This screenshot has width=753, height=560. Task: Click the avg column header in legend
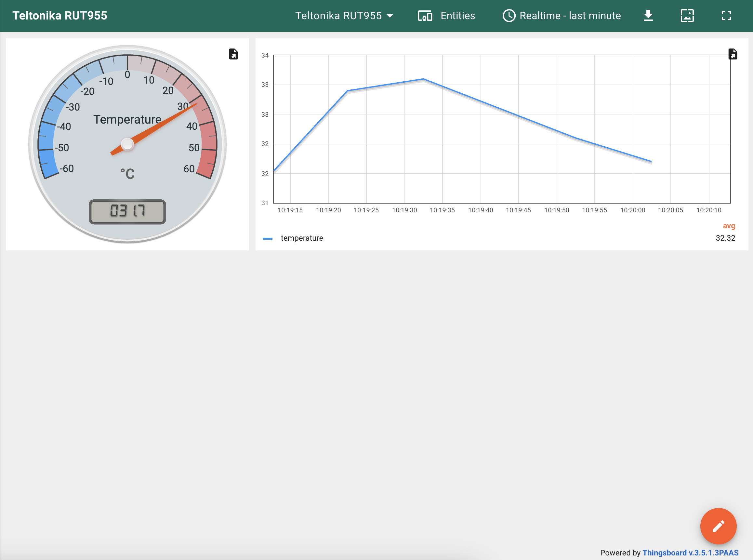[729, 226]
